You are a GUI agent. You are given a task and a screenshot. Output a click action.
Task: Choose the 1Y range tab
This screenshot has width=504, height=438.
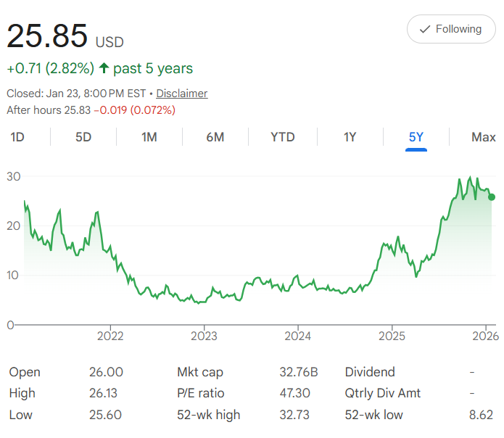[x=350, y=137]
